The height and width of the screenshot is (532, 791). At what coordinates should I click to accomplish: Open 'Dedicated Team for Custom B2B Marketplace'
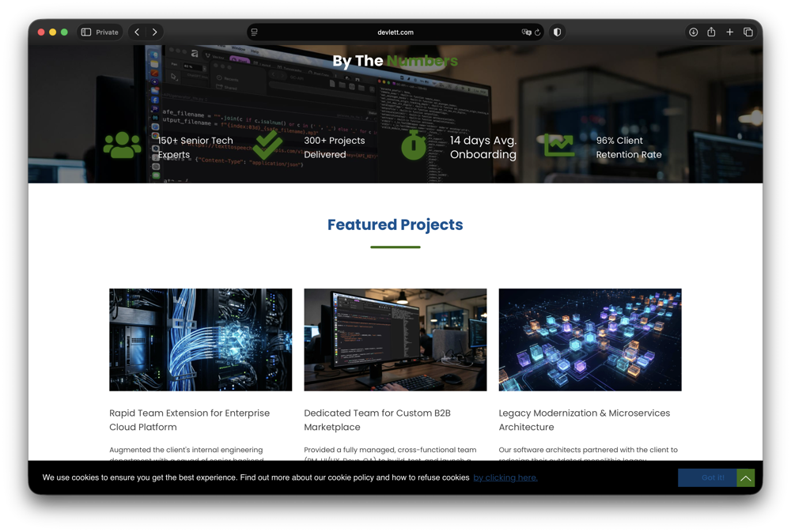pos(377,420)
